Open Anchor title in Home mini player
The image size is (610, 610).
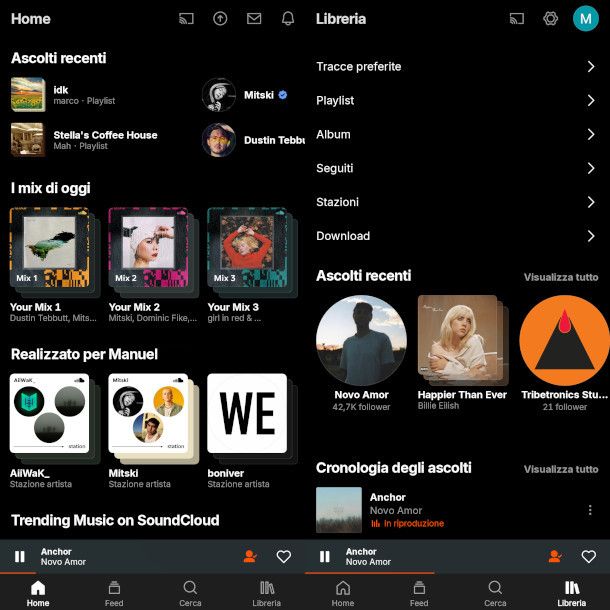[x=56, y=551]
